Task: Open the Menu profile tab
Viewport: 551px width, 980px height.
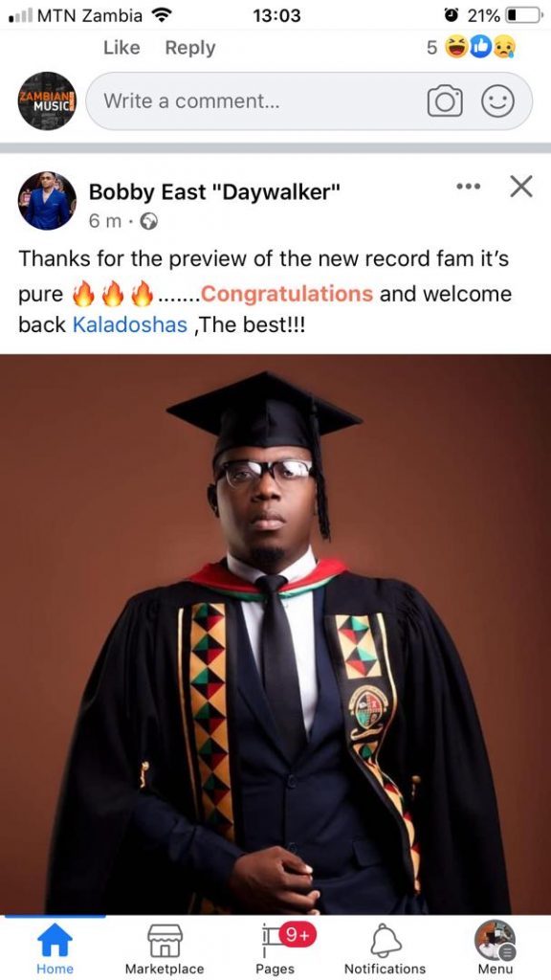Action: click(496, 947)
